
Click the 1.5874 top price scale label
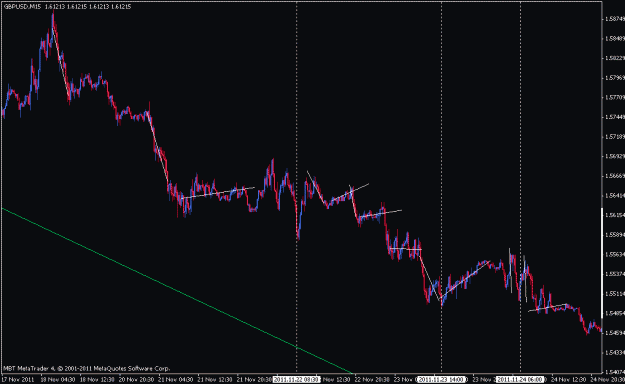pyautogui.click(x=615, y=19)
